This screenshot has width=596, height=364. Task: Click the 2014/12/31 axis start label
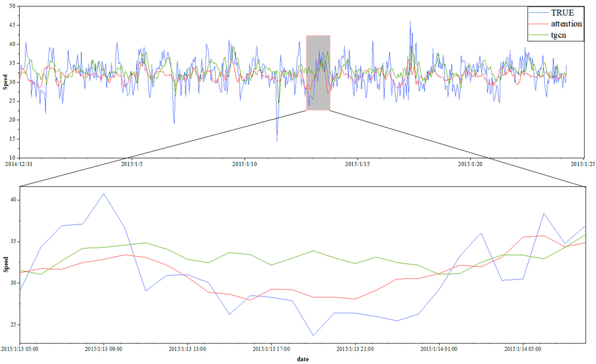19,164
